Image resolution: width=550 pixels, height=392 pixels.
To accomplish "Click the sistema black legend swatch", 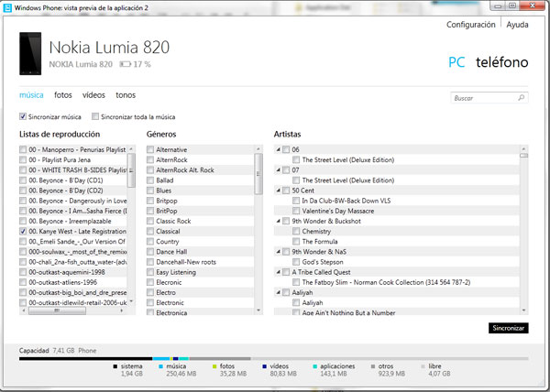I will click(115, 366).
